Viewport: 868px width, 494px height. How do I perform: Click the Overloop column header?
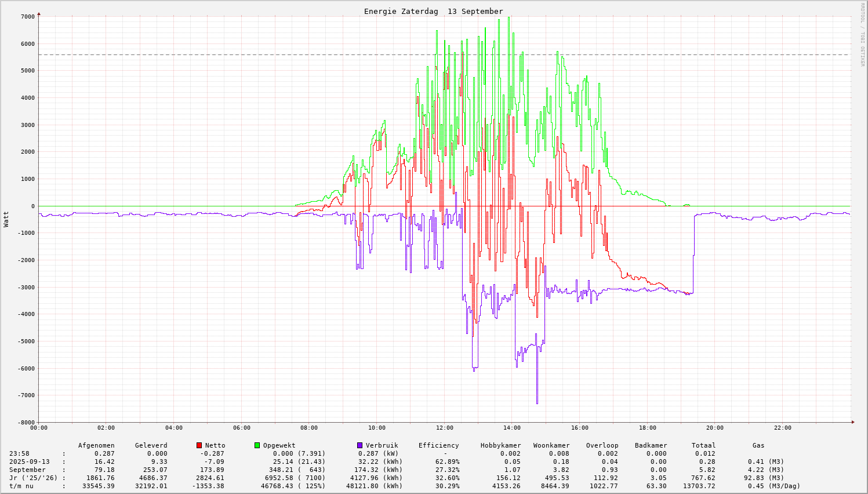(602, 445)
